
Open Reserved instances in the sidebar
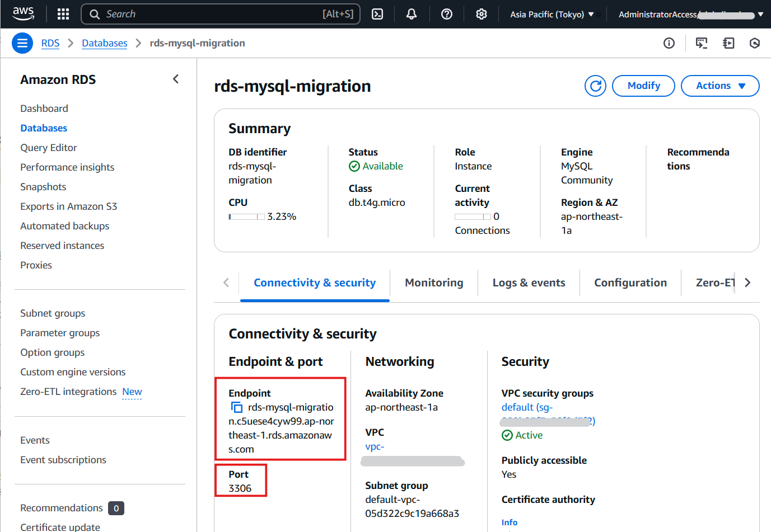click(62, 246)
